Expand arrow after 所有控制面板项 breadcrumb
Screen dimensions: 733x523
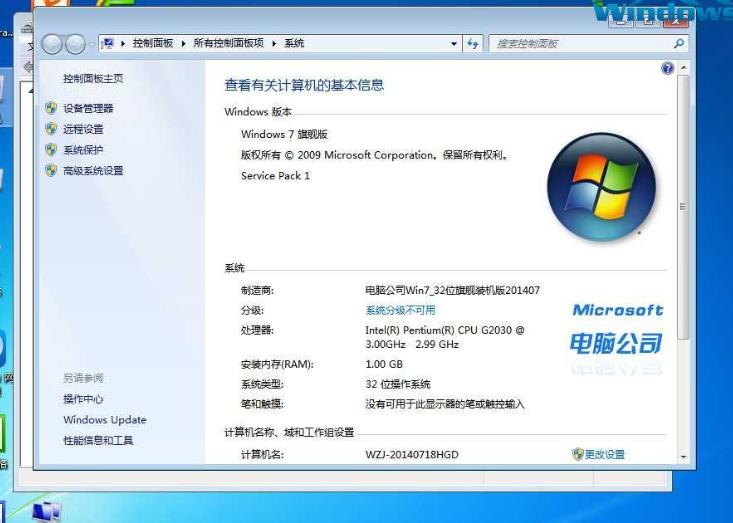(x=274, y=43)
